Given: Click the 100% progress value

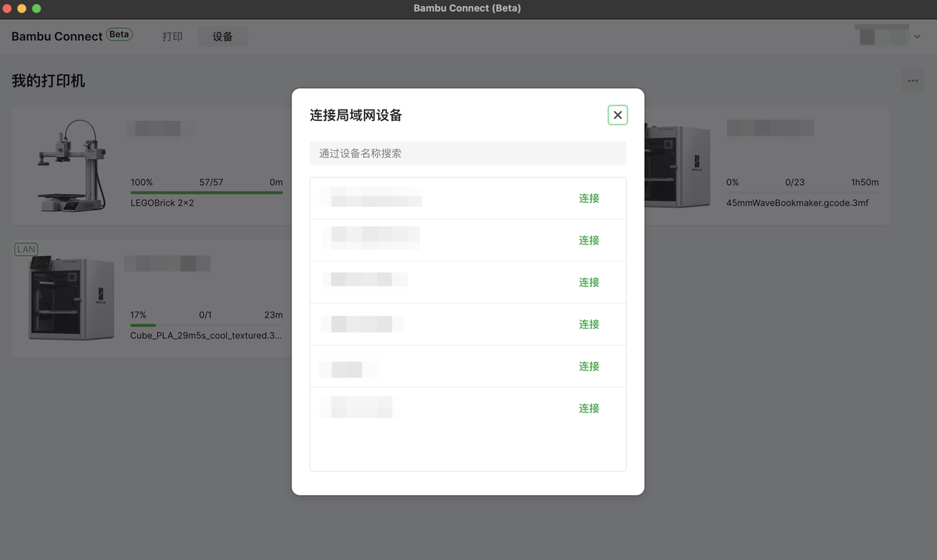Looking at the screenshot, I should point(142,183).
